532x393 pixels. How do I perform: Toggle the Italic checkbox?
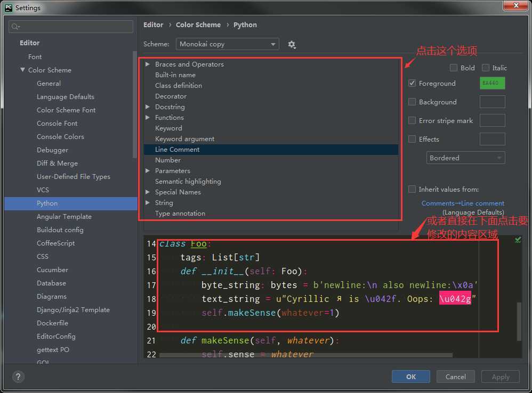point(486,68)
